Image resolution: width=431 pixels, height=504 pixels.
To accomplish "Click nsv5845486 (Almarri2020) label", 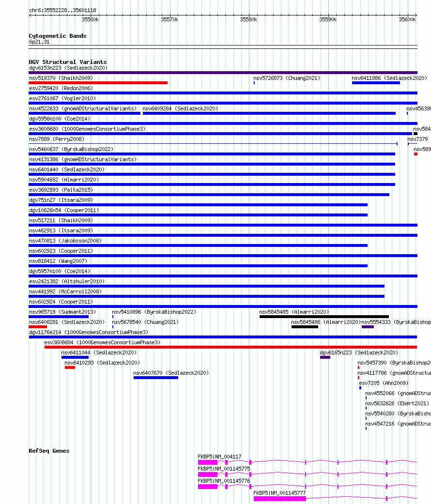I will (x=326, y=322).
